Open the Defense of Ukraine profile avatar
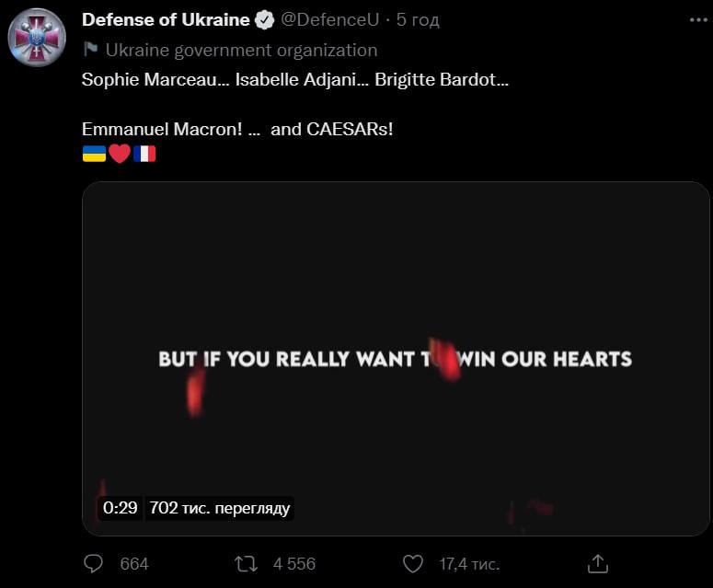 click(x=37, y=37)
